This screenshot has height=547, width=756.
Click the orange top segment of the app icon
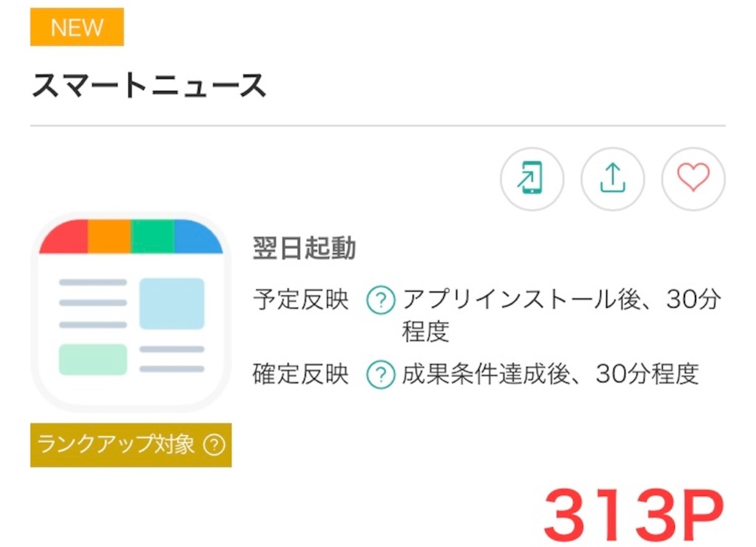tap(109, 237)
